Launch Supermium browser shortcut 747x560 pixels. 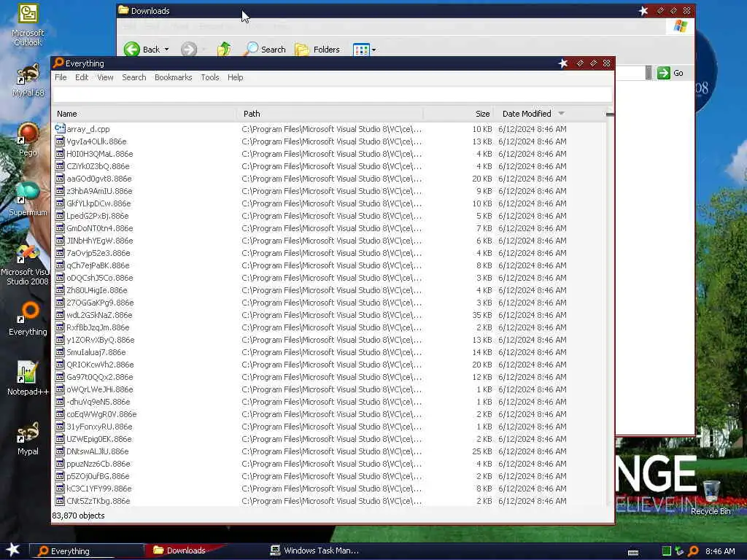pos(28,199)
